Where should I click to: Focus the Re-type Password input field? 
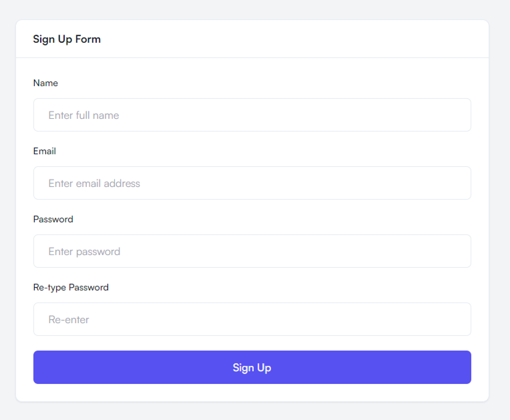[x=252, y=319]
